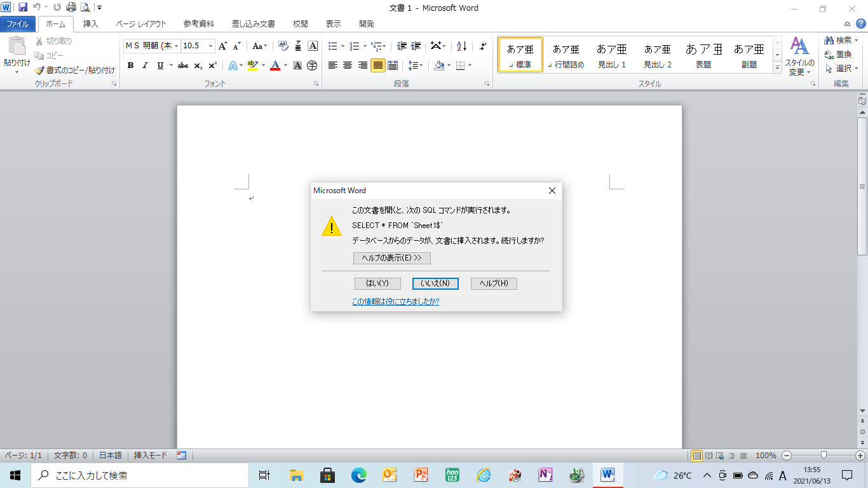Viewport: 868px width, 488px height.
Task: Click the Phonetic Guide (ruby) icon
Action: (298, 46)
